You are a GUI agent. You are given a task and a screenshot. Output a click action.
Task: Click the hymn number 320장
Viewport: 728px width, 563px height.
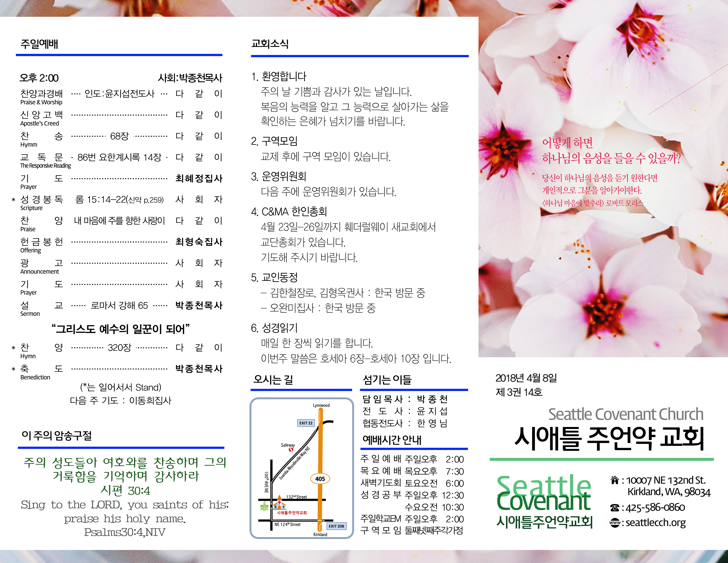[119, 348]
